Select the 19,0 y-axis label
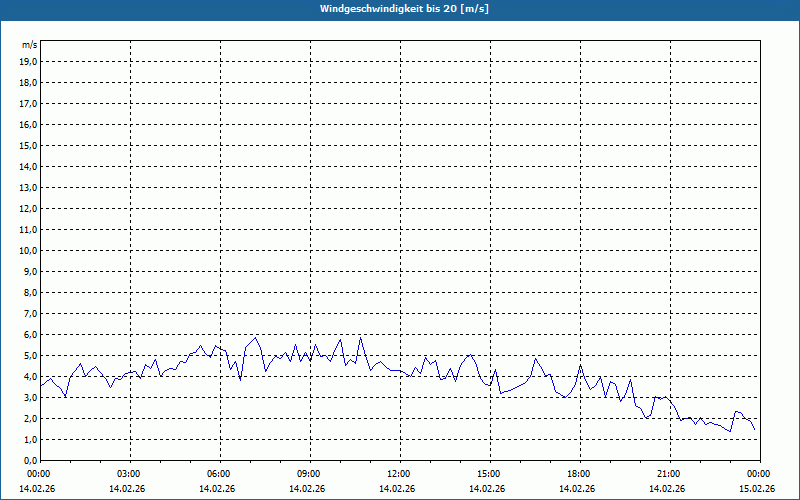The width and height of the screenshot is (800, 500). pos(29,62)
